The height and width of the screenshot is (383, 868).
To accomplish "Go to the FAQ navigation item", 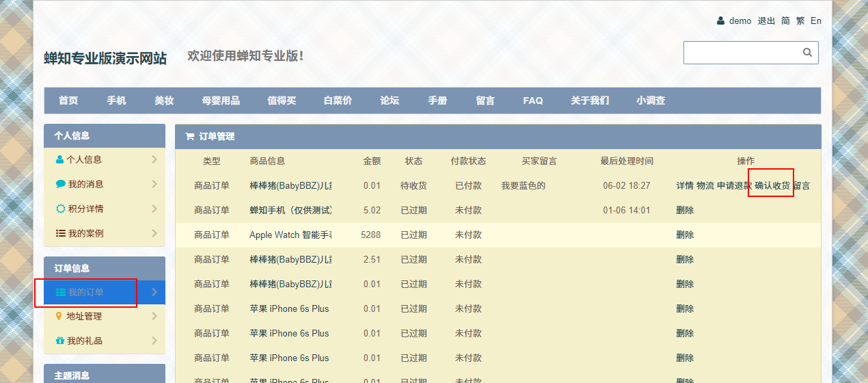I will (x=533, y=101).
